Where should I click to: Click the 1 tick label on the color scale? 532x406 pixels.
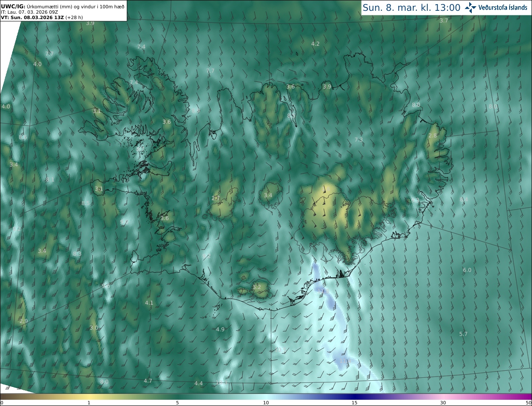pyautogui.click(x=89, y=403)
